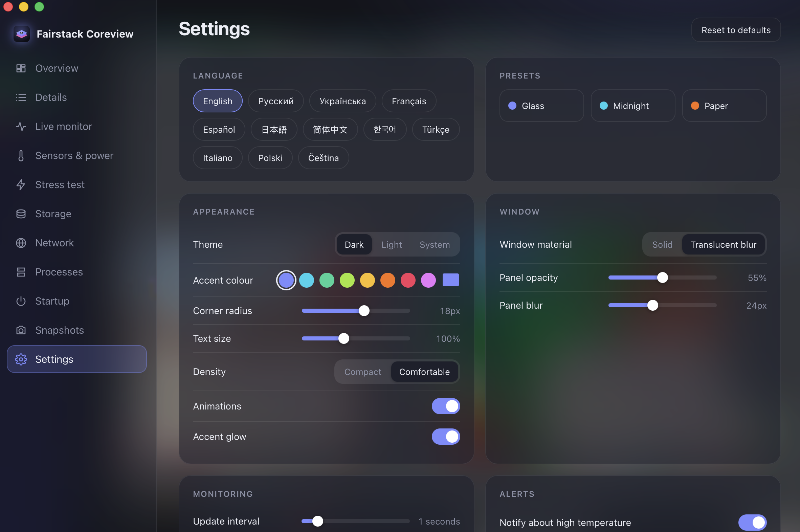Click the Storage database icon

click(x=21, y=214)
